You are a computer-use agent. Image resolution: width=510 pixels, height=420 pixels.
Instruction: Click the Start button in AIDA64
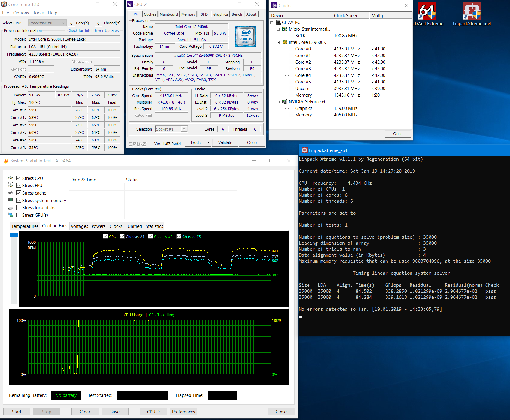click(x=17, y=412)
